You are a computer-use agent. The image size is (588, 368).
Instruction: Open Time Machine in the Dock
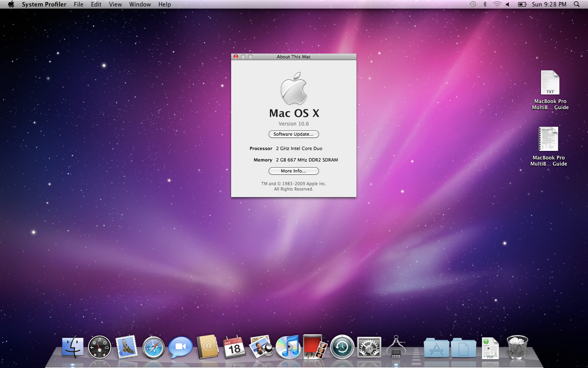coord(342,347)
